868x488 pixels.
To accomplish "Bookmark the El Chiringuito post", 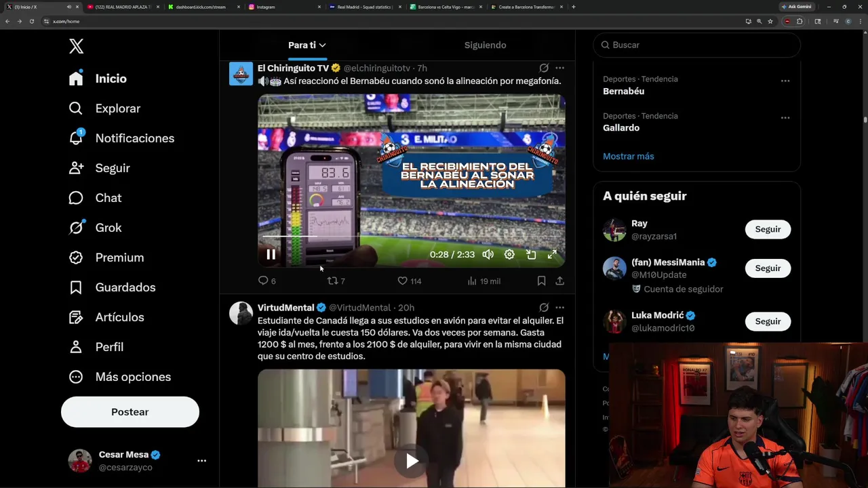I will click(x=541, y=281).
